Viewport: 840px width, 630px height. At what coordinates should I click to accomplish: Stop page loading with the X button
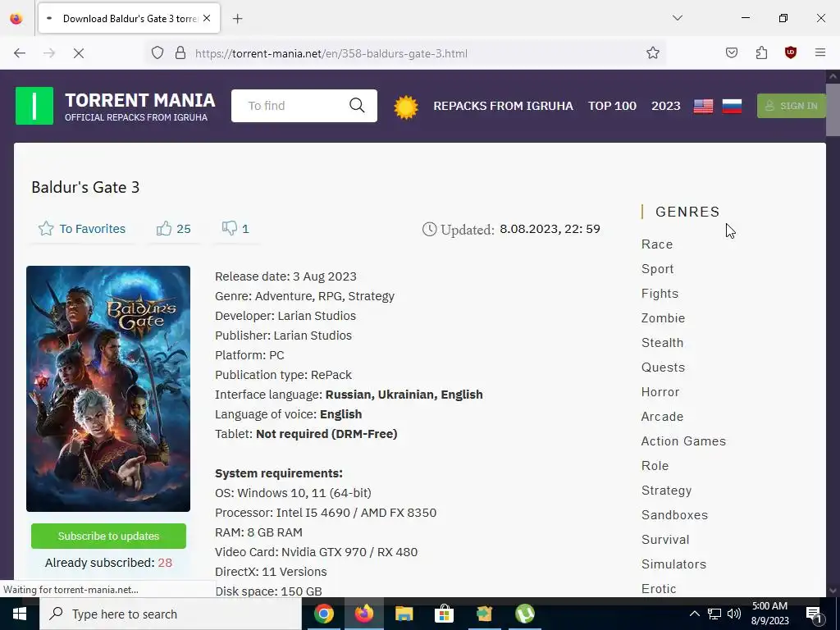tap(78, 53)
